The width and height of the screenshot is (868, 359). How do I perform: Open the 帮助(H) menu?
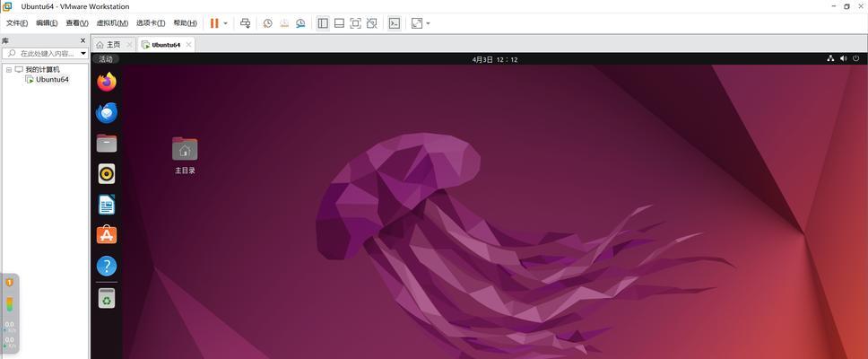click(185, 23)
